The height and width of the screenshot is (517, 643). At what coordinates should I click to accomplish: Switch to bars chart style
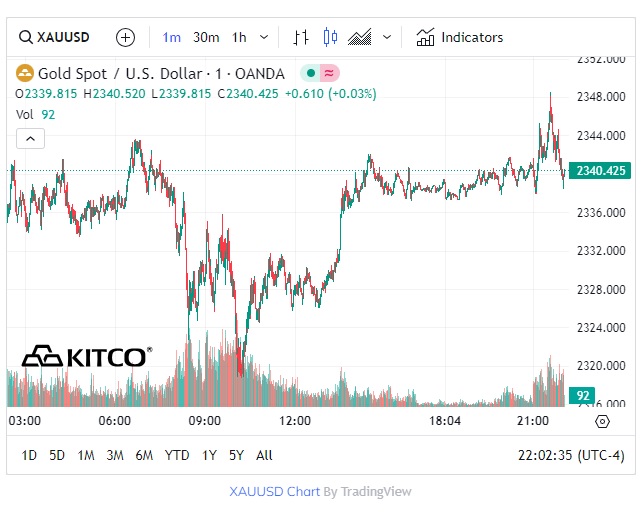click(x=301, y=37)
